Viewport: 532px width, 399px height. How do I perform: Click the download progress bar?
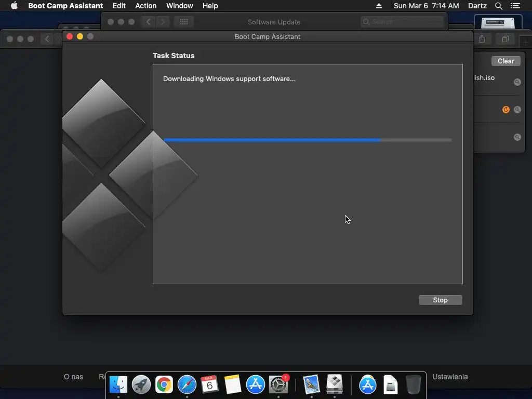click(x=308, y=140)
